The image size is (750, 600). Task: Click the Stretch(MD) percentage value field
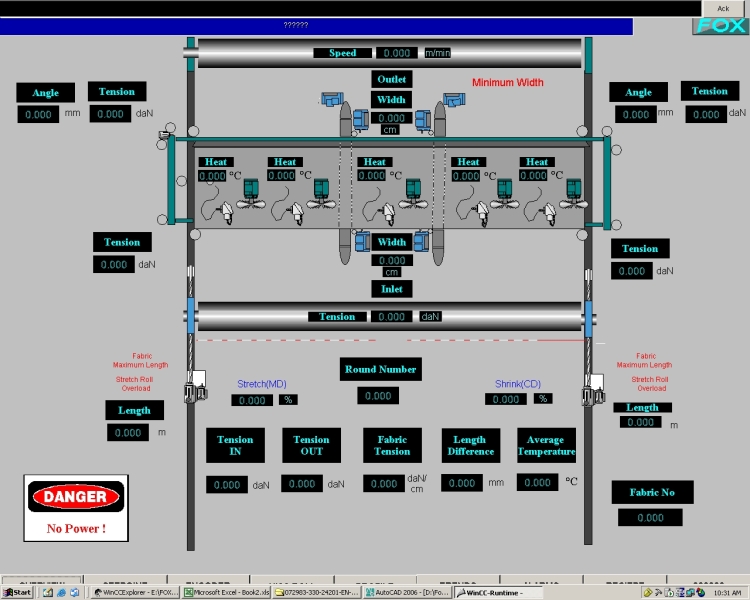(253, 400)
